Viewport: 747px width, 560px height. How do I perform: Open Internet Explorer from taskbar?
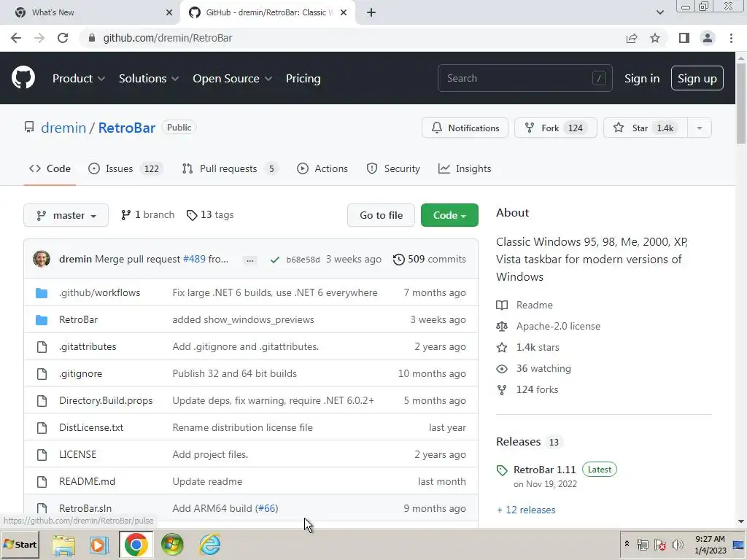(209, 545)
